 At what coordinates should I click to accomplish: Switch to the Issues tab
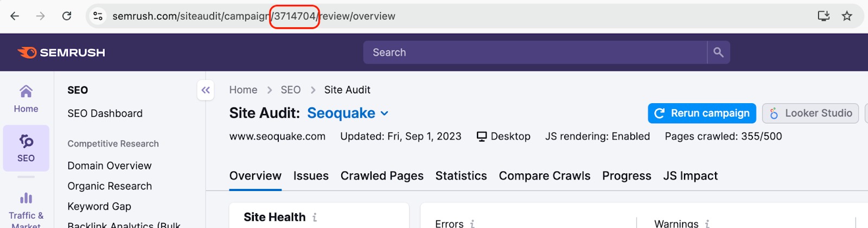[x=311, y=176]
